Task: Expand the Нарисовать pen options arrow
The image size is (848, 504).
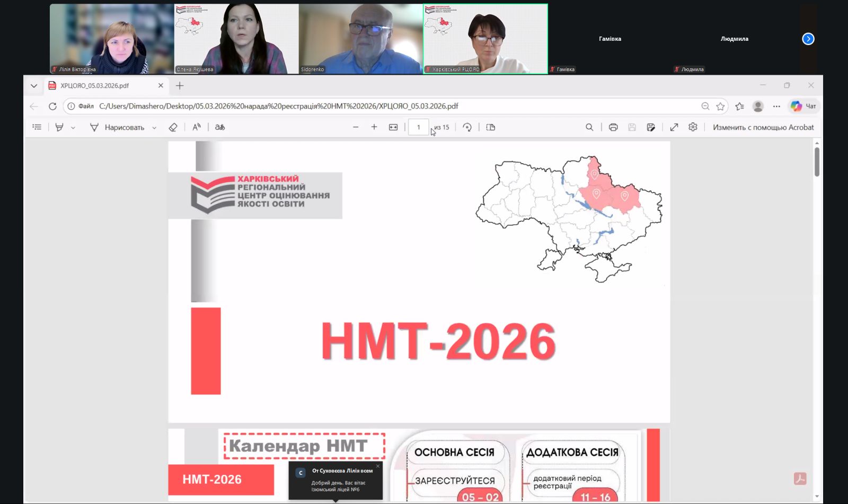Action: [154, 128]
